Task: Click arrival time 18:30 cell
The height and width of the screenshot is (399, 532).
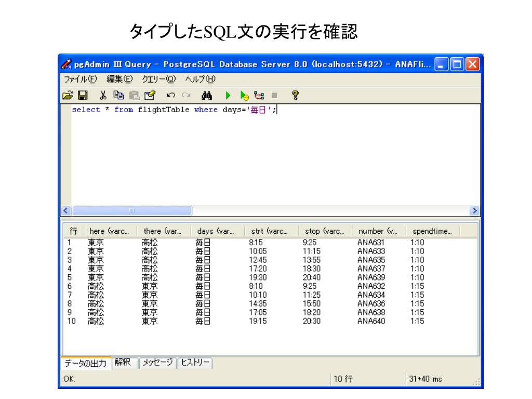Action: [312, 269]
